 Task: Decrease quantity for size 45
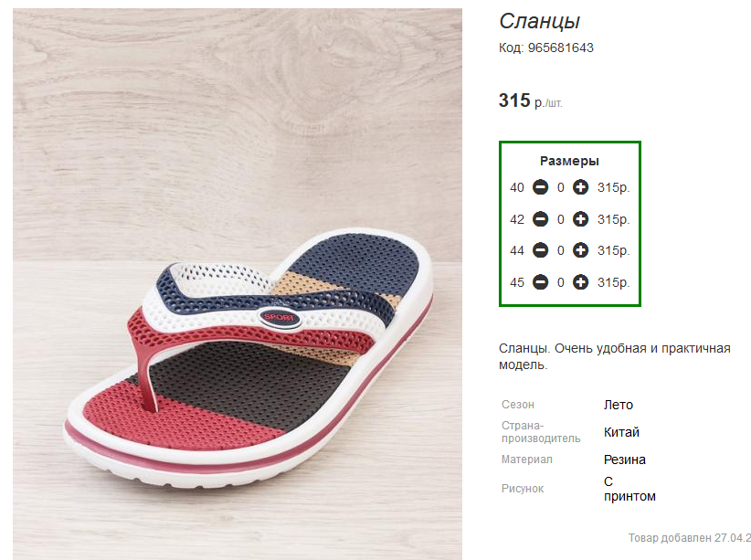[540, 282]
